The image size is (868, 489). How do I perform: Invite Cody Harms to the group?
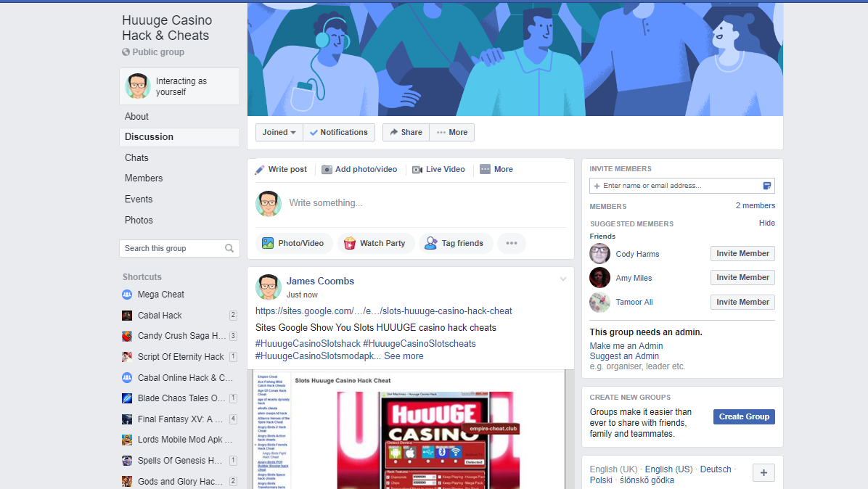(x=742, y=253)
